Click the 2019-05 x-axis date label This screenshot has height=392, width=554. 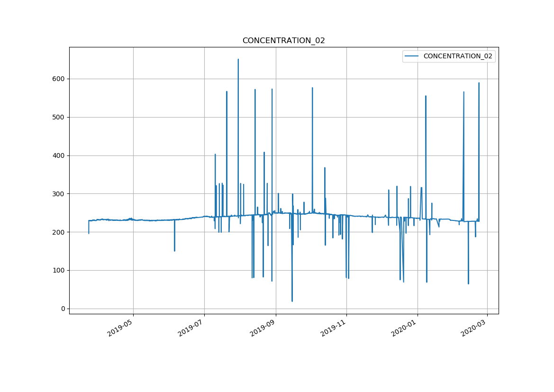[x=120, y=328]
